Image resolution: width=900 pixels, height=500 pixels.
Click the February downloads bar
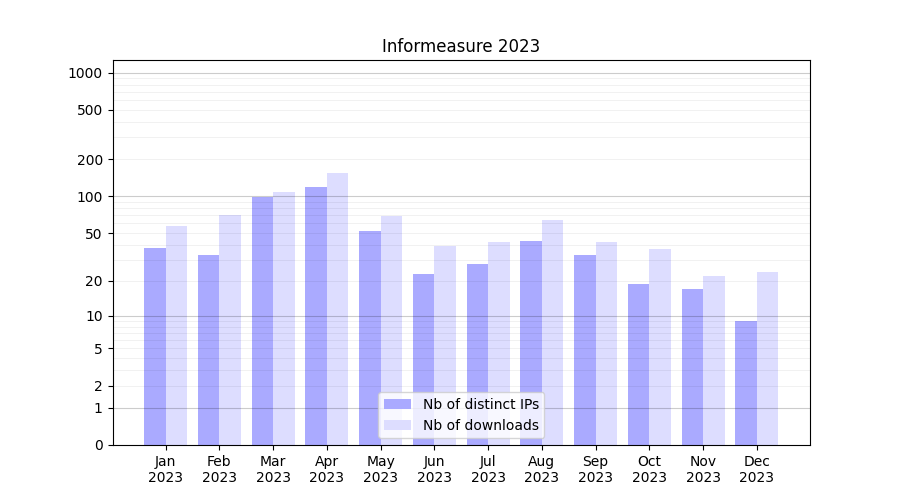point(230,330)
